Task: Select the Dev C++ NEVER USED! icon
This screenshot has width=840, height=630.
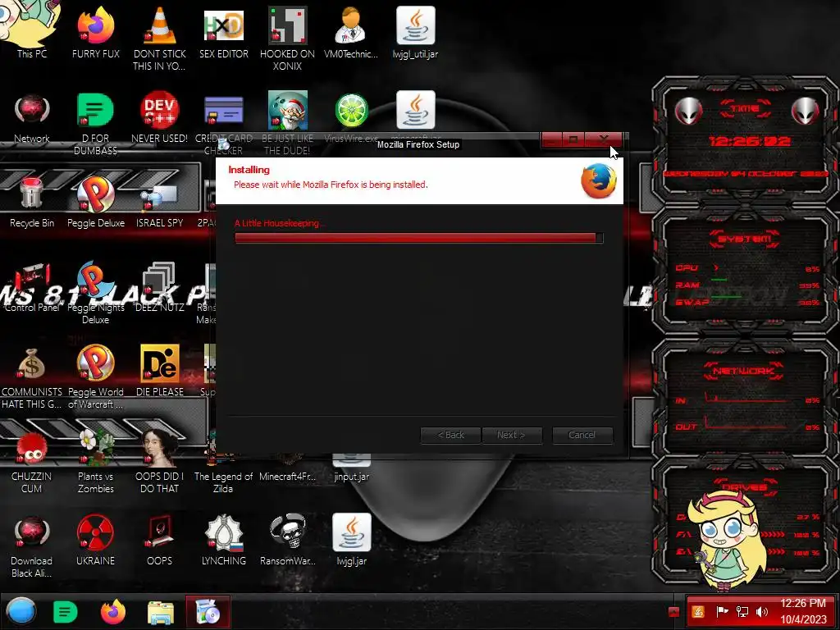Action: click(x=160, y=116)
